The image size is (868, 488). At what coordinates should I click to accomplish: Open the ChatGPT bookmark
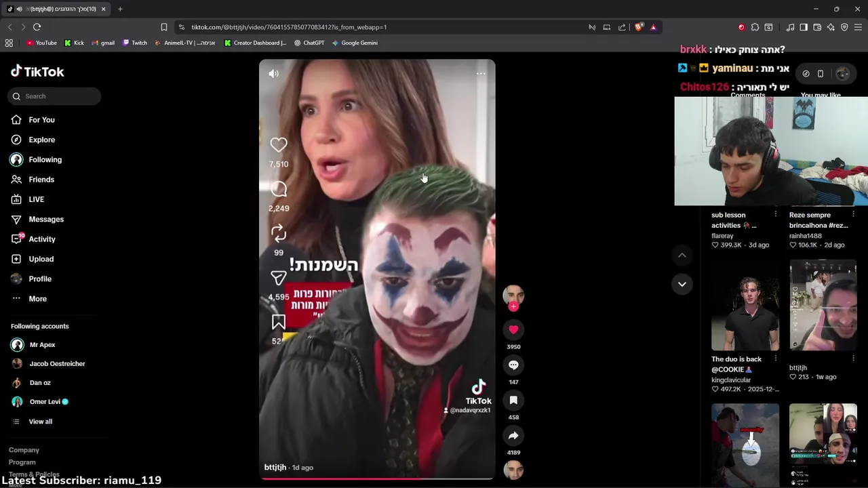coord(309,43)
